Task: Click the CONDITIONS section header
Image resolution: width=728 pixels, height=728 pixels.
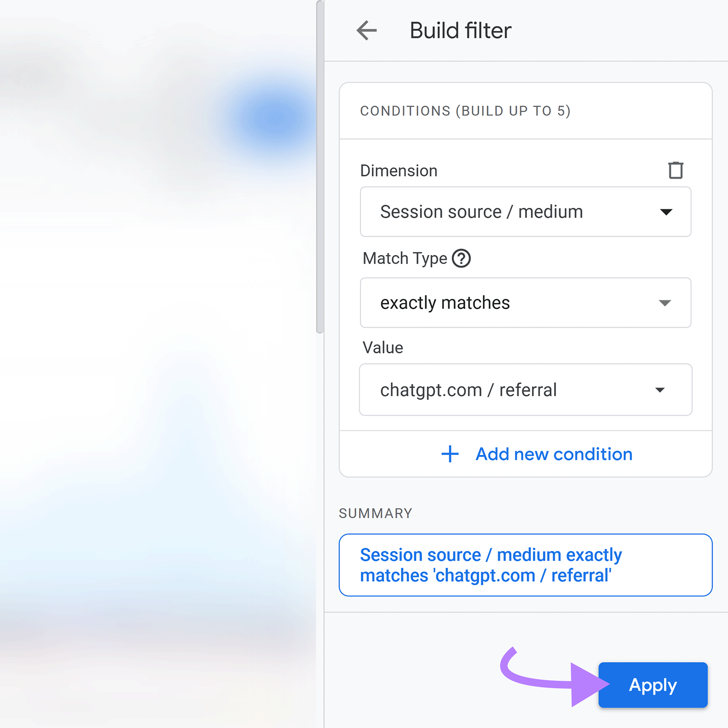Action: click(465, 111)
